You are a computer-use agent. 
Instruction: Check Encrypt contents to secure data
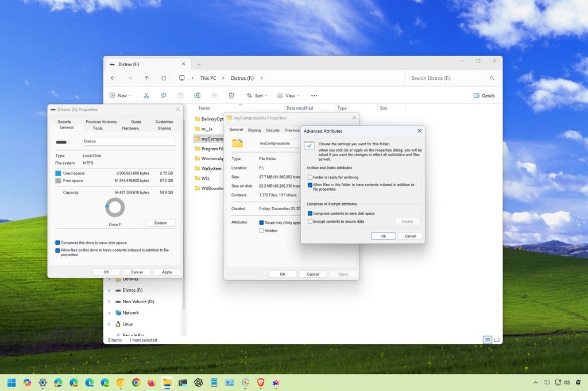[x=311, y=221]
